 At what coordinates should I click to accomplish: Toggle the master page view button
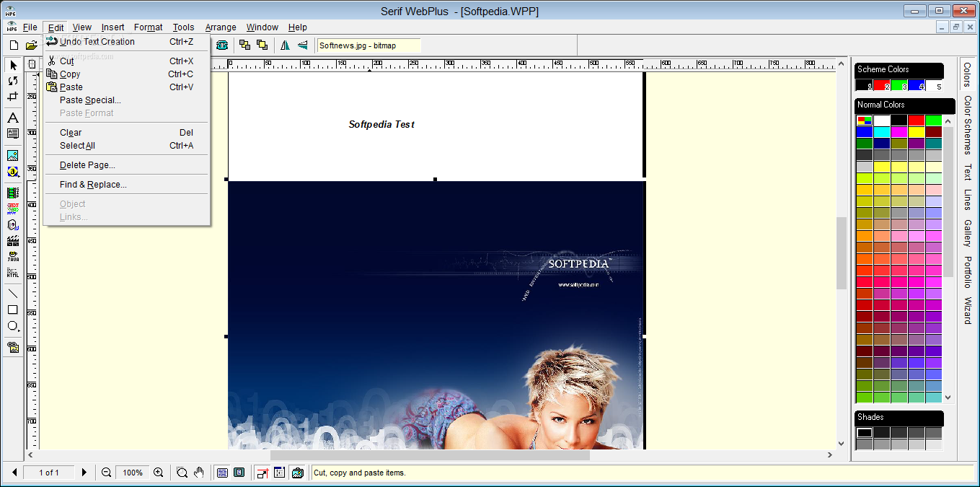239,473
